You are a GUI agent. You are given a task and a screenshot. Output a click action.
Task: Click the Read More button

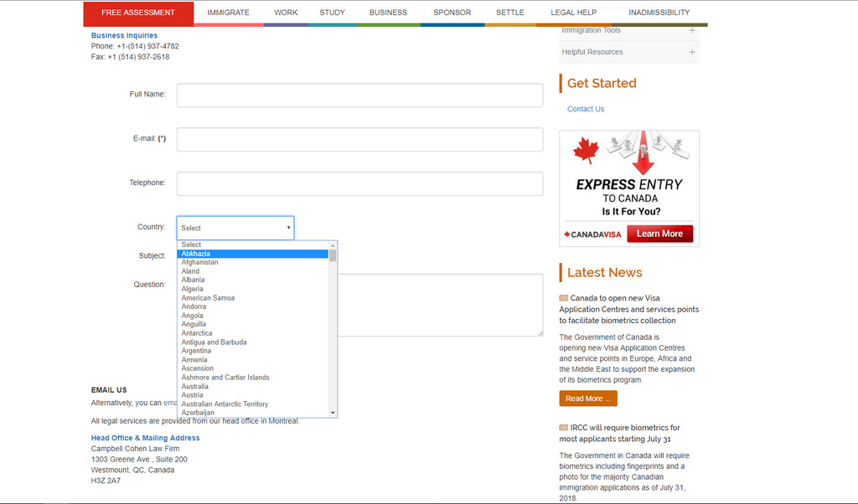(588, 399)
